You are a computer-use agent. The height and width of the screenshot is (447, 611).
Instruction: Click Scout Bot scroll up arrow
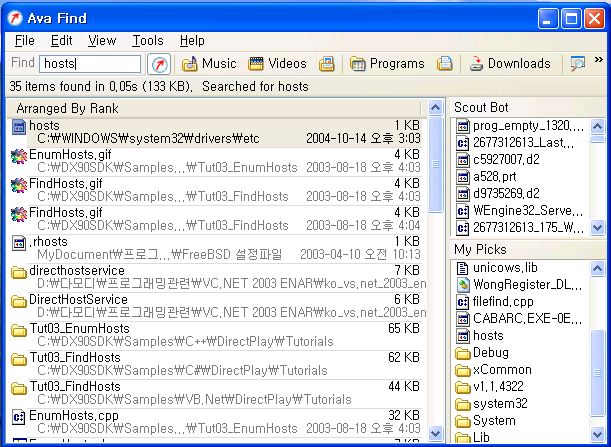pos(598,126)
